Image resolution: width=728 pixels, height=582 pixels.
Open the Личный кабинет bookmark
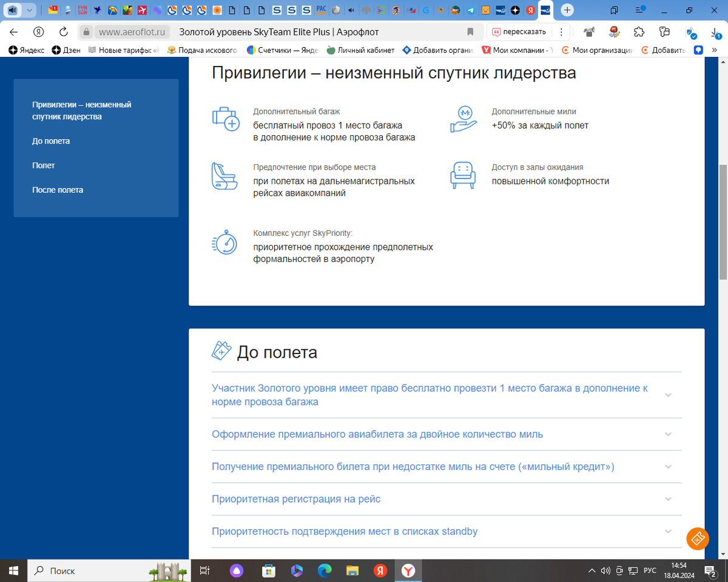point(360,50)
